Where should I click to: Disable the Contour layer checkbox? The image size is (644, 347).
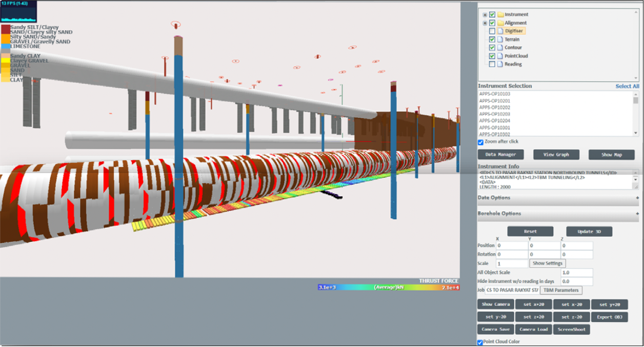click(492, 48)
